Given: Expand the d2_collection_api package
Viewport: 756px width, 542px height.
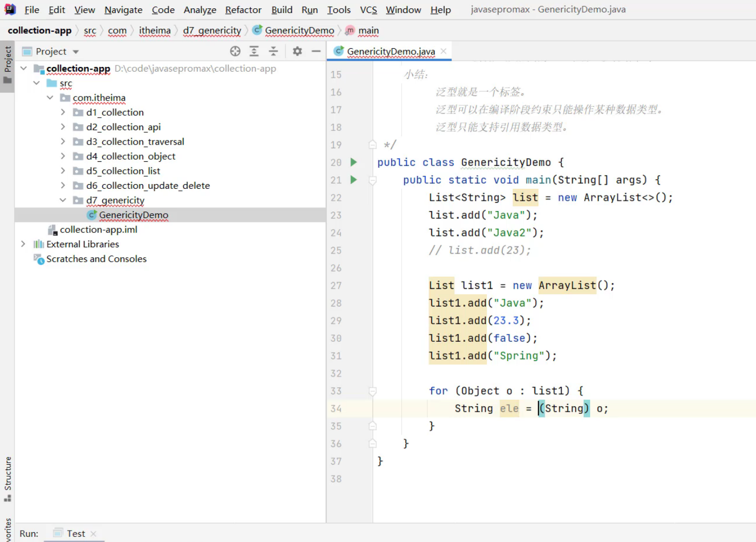Looking at the screenshot, I should 63,127.
